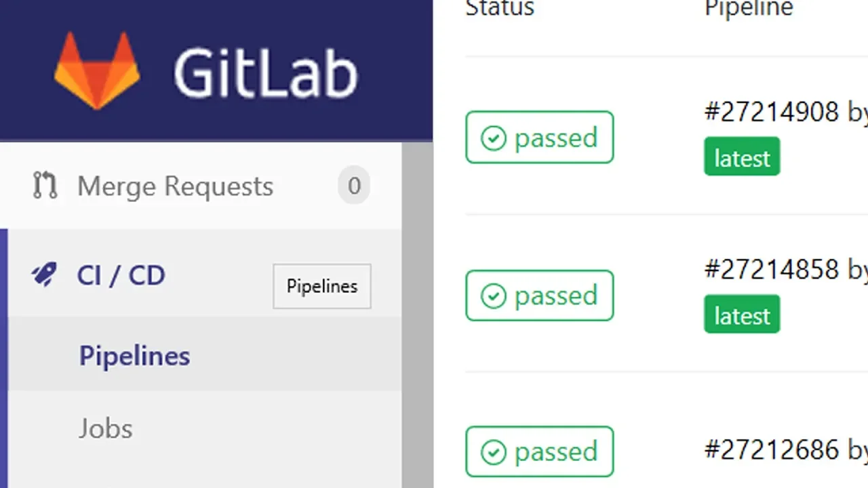Open passed status of pipeline #27214858
The height and width of the screenshot is (488, 868).
(x=540, y=296)
